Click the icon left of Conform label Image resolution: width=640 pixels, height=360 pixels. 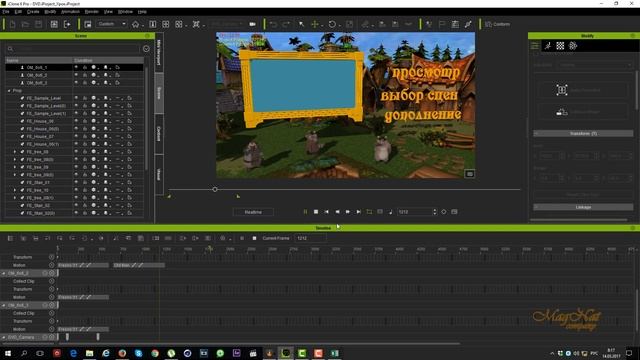tap(488, 24)
